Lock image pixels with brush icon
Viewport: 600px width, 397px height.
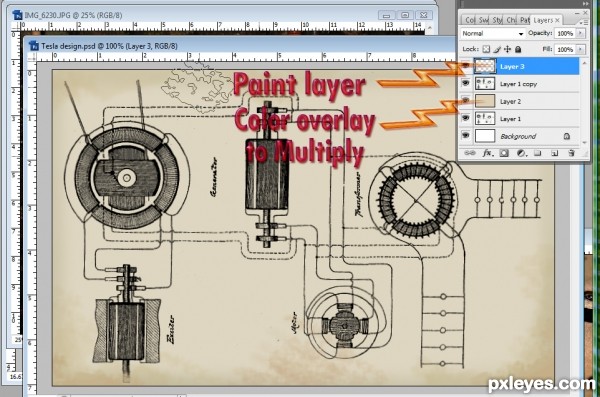tap(497, 49)
